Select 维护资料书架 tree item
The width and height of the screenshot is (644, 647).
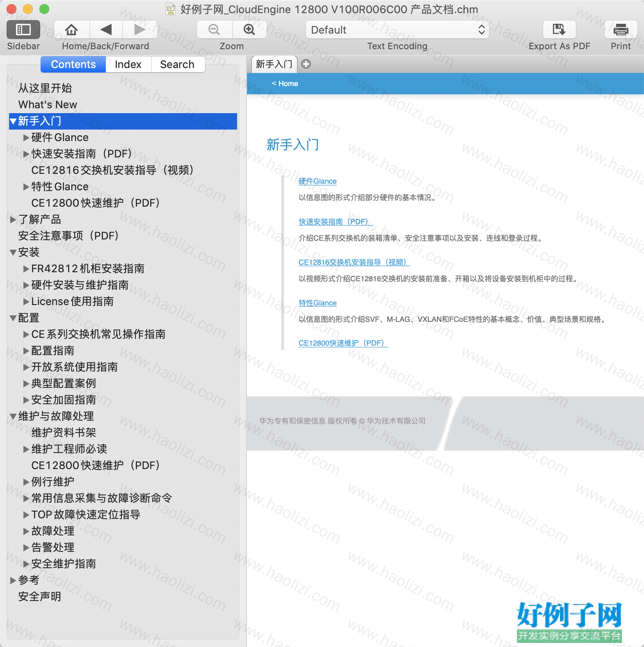pyautogui.click(x=64, y=433)
